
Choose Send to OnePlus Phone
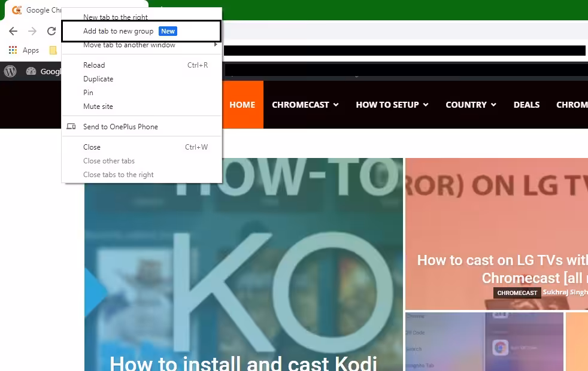pyautogui.click(x=142, y=127)
